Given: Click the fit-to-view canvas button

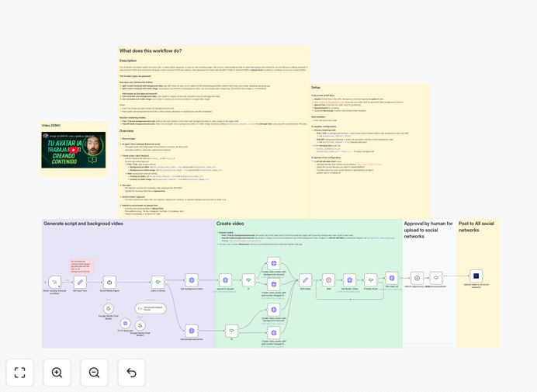Looking at the screenshot, I should [x=20, y=373].
